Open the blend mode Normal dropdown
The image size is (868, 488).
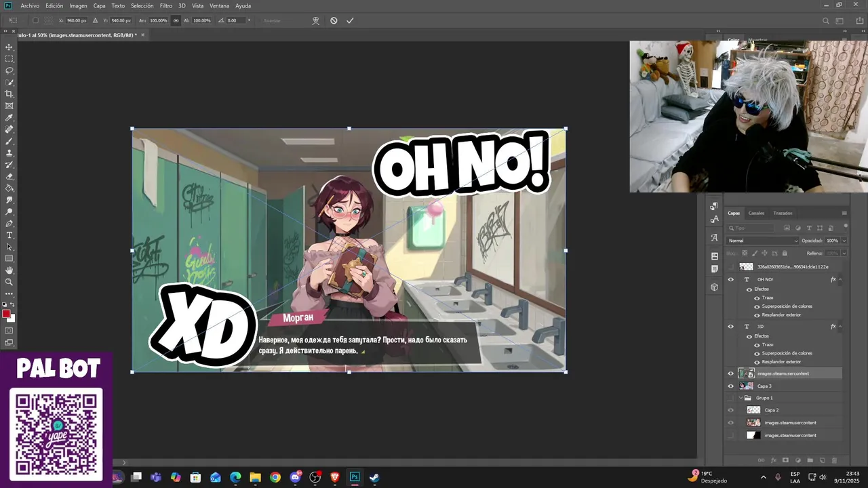coord(763,241)
